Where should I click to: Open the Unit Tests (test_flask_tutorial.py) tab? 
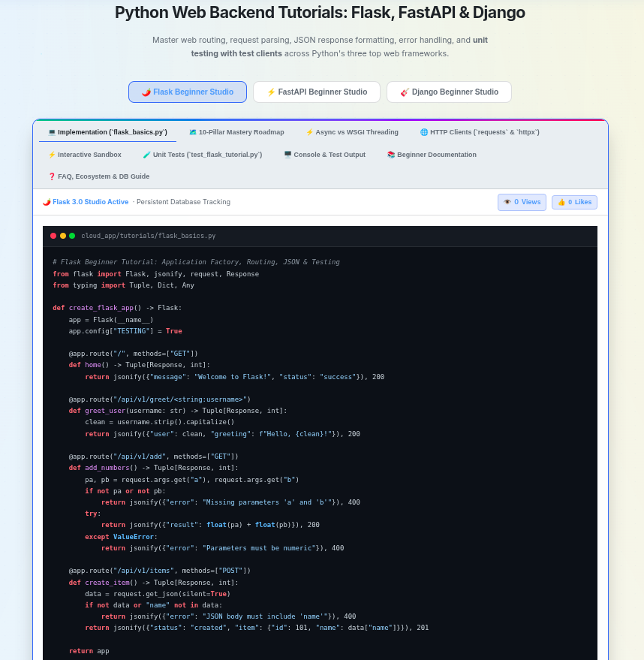[203, 155]
